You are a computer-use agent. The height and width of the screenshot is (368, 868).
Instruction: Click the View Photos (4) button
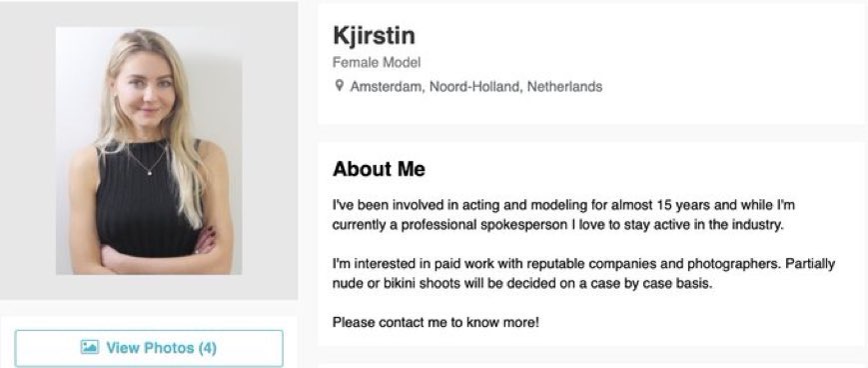click(149, 348)
